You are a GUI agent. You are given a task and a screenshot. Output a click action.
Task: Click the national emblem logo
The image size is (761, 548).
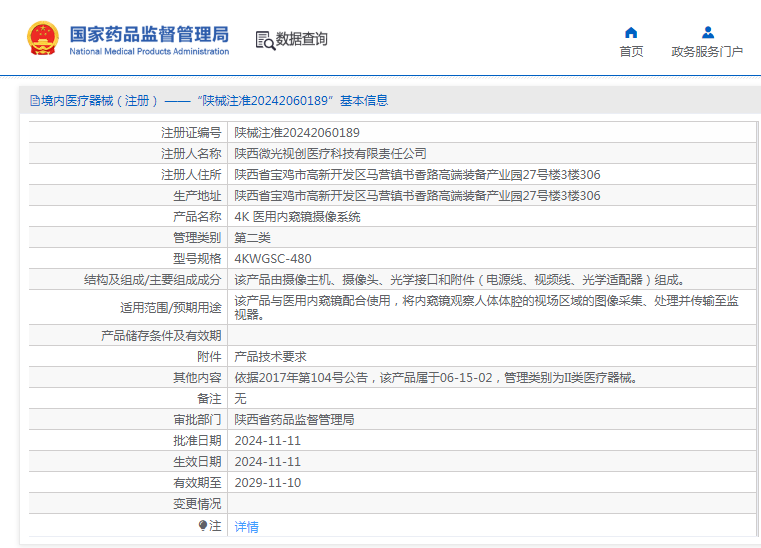[43, 38]
